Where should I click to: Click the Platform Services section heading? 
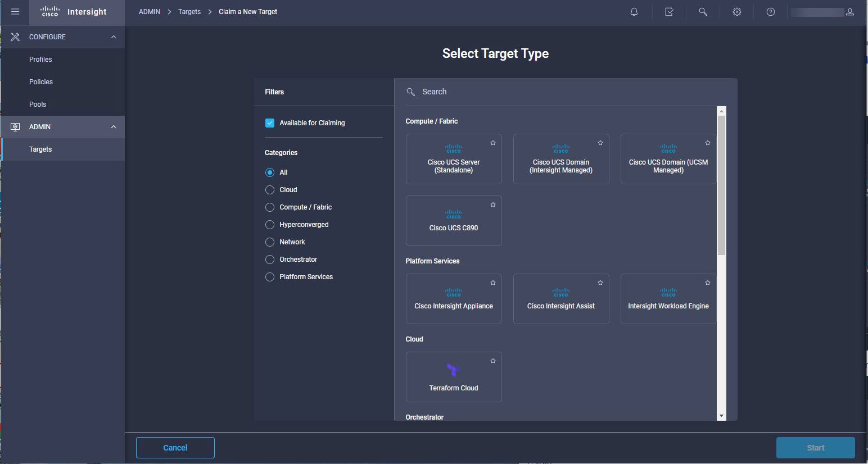coord(432,261)
